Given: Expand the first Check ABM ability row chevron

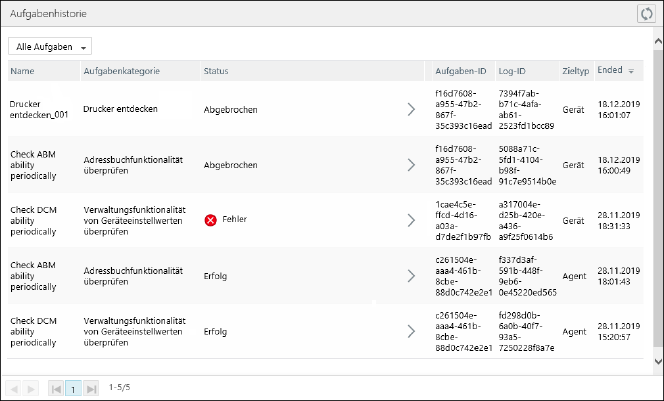Looking at the screenshot, I should click(x=410, y=164).
